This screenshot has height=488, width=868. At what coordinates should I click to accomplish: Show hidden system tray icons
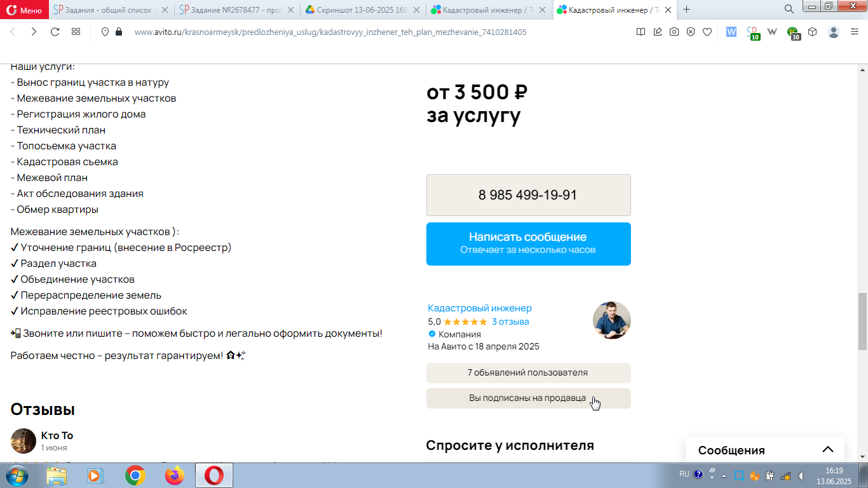[x=712, y=475]
